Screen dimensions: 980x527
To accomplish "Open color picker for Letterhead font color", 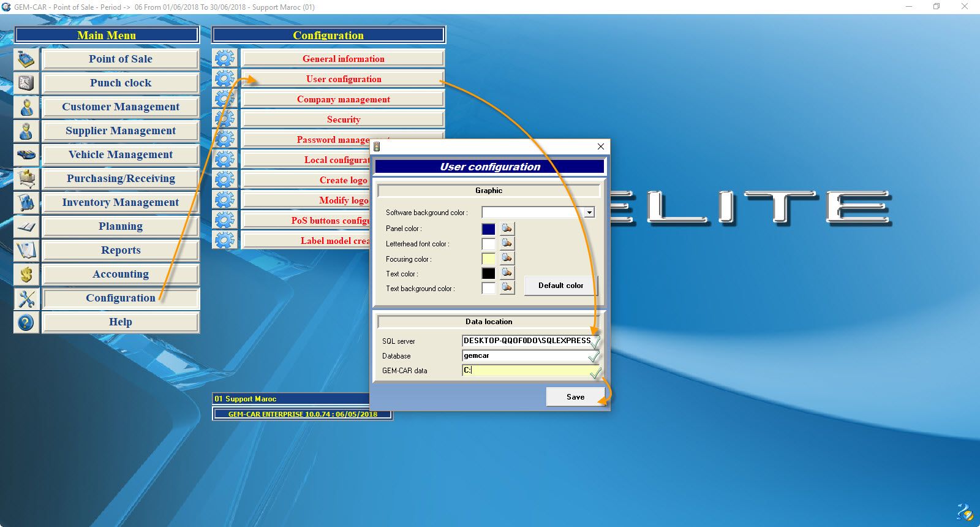I will (507, 243).
